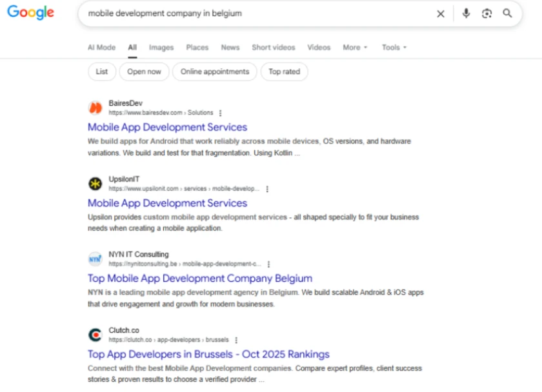Switch to the News tab

(230, 47)
